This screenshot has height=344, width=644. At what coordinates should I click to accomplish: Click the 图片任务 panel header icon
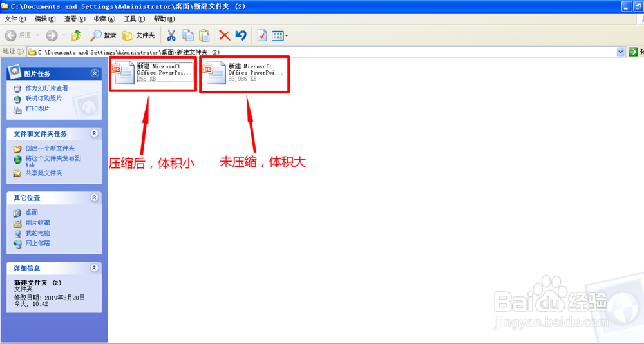tap(15, 72)
